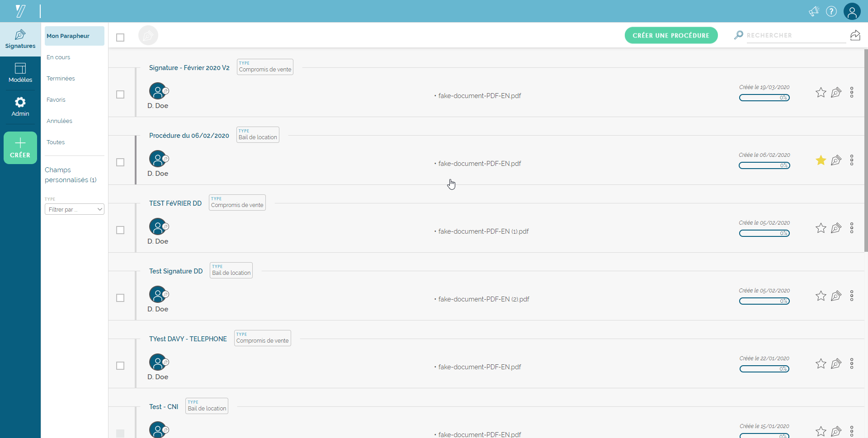This screenshot has width=868, height=438.
Task: Tick the select-all checkbox in toolbar
Action: pos(120,38)
